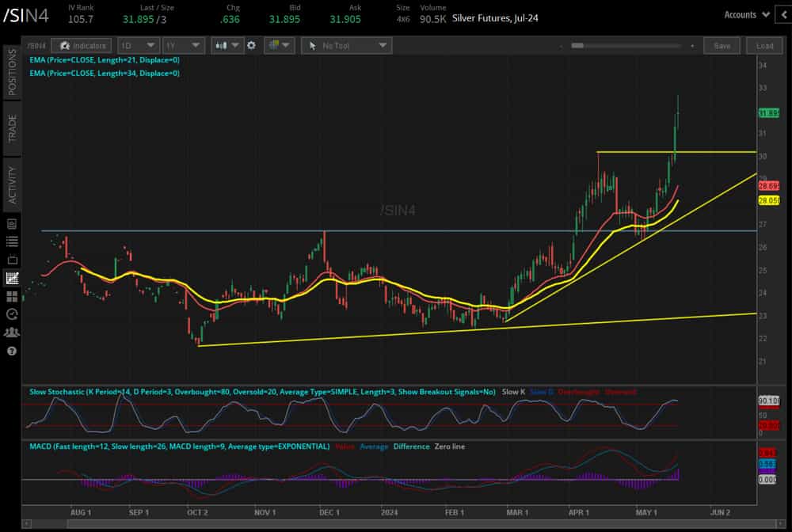This screenshot has width=792, height=532.
Task: Click the chart settings gear icon
Action: [252, 45]
